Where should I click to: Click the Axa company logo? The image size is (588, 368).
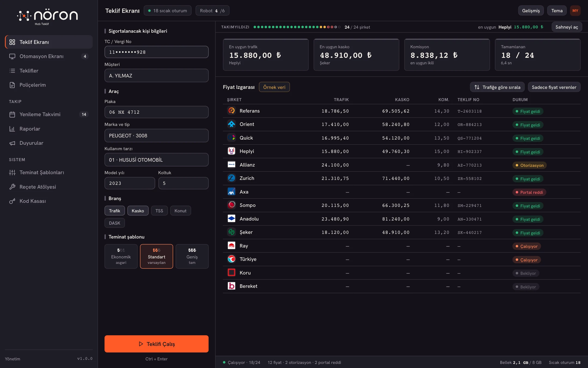click(231, 192)
